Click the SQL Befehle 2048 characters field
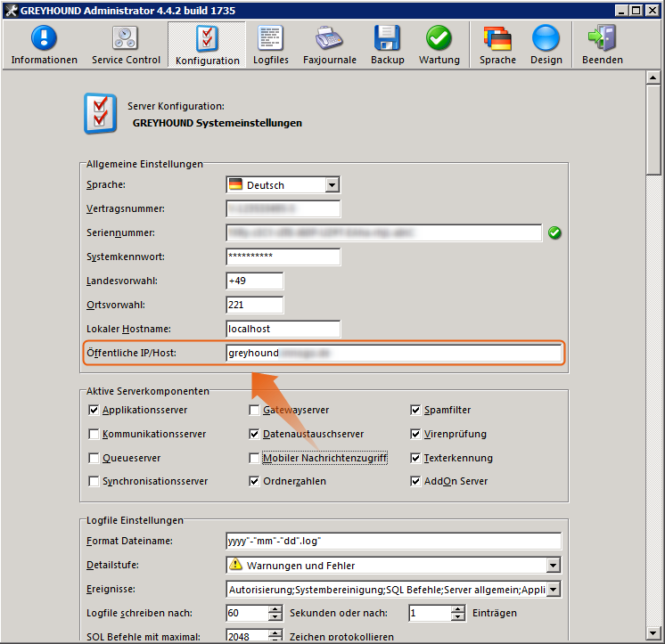This screenshot has height=644, width=665. (x=248, y=635)
